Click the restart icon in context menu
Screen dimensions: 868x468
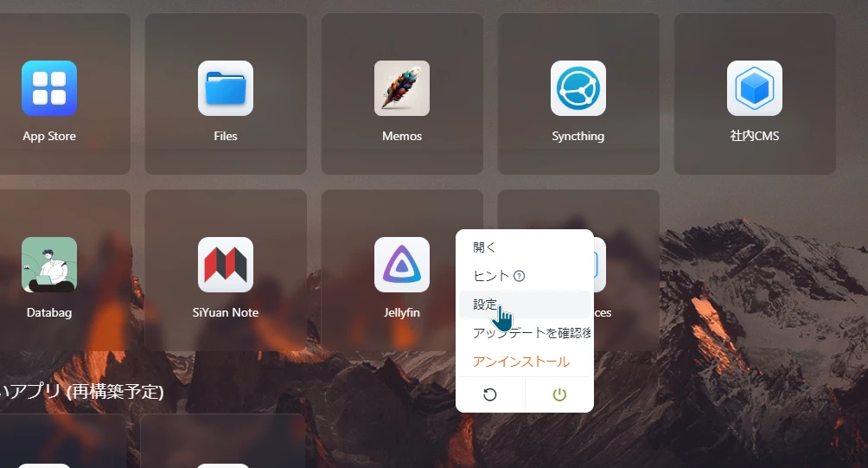click(490, 394)
